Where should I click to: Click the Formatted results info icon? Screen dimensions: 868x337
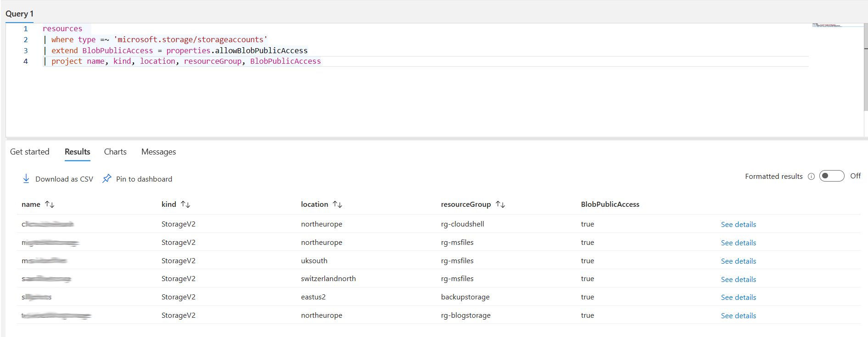pyautogui.click(x=811, y=177)
